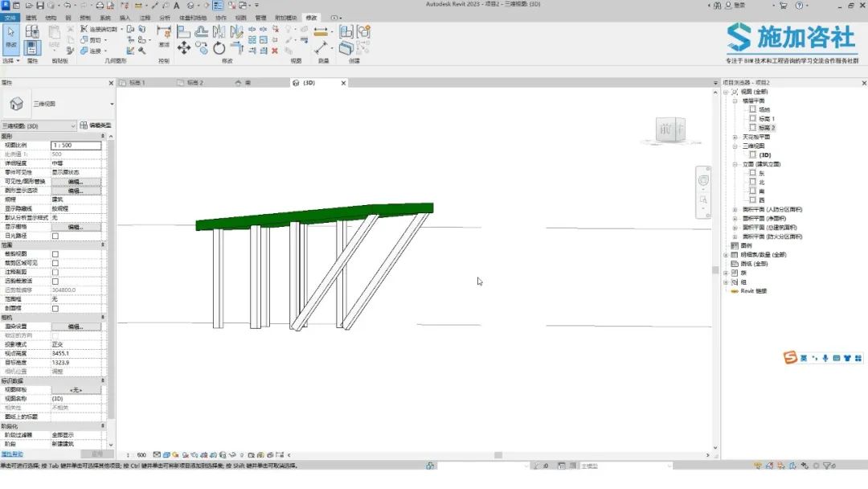Activate the Mirror - Pick Axis tool
This screenshot has height=489, width=868.
219,31
